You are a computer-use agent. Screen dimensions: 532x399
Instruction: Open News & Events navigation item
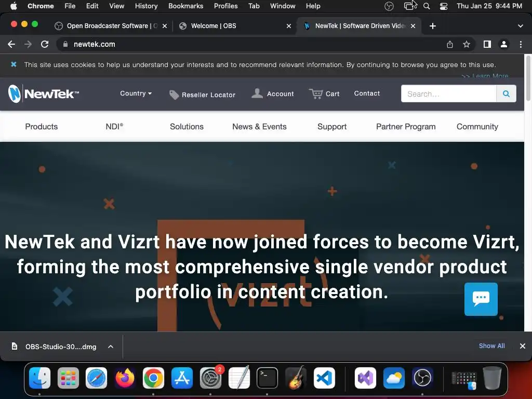[x=259, y=127]
